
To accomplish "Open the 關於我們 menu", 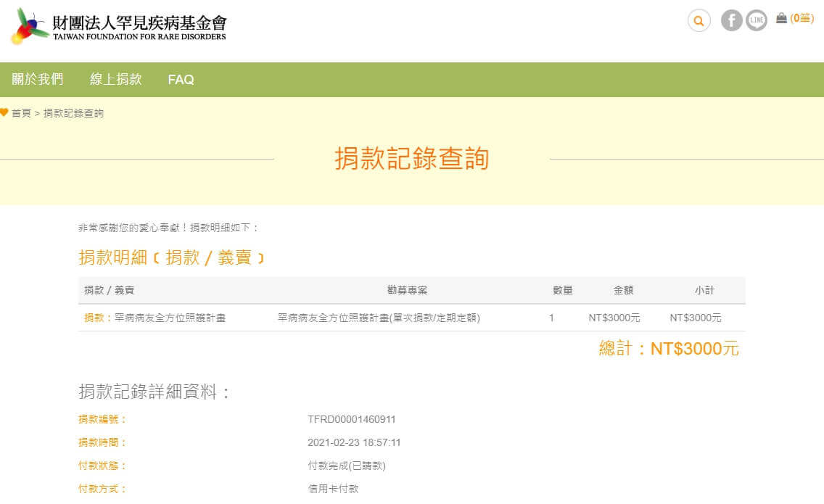I will (38, 80).
